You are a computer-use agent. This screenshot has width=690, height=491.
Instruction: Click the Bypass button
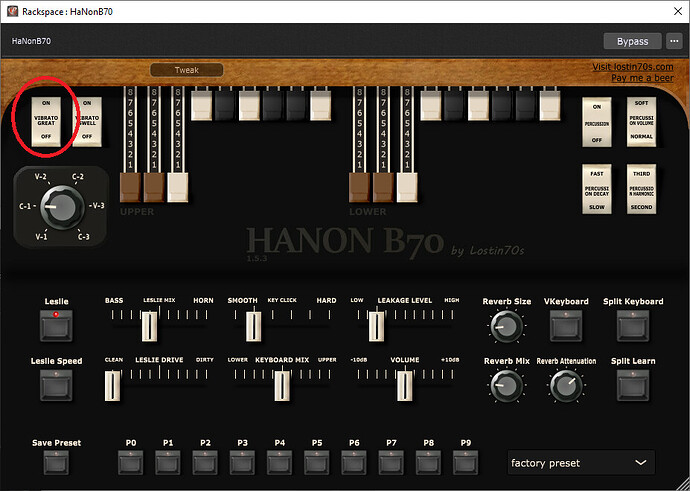(x=632, y=41)
